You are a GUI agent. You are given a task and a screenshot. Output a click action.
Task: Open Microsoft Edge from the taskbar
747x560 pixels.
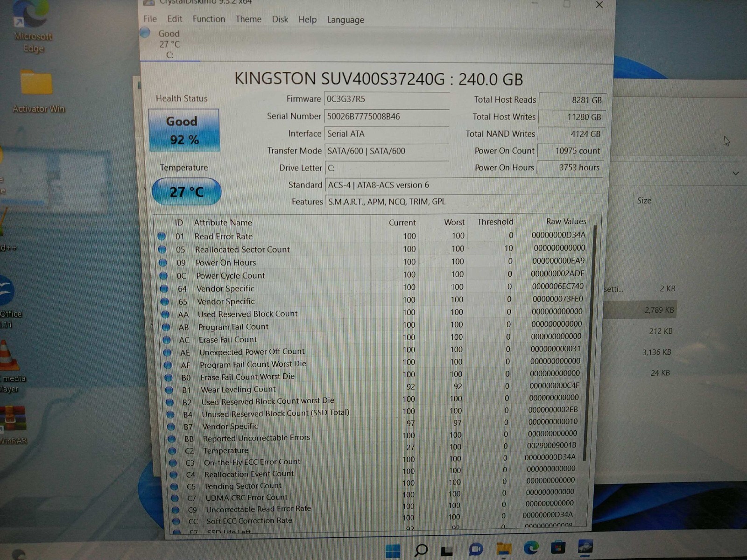531,548
